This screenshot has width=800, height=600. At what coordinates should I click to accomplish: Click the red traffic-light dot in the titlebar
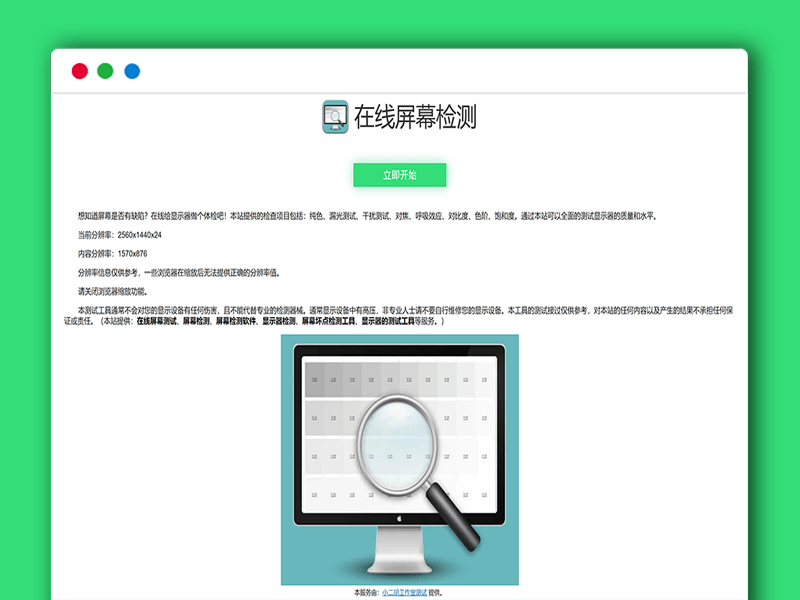coord(77,71)
